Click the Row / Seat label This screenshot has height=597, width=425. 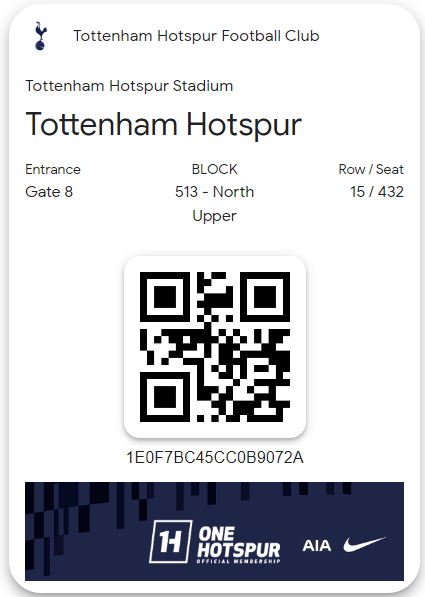pos(371,169)
